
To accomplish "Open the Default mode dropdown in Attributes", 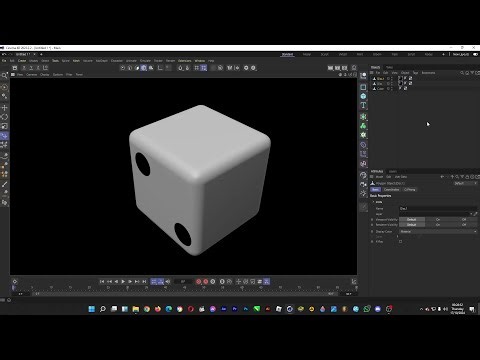I will pos(466,183).
